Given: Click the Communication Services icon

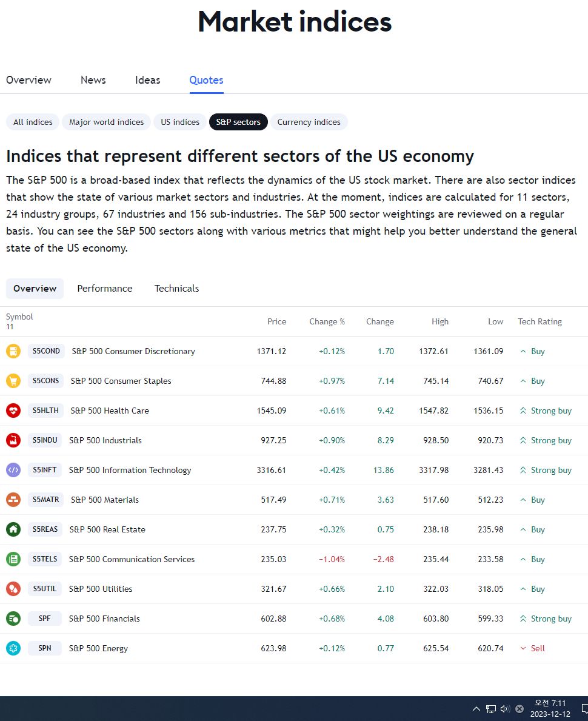Looking at the screenshot, I should point(13,559).
